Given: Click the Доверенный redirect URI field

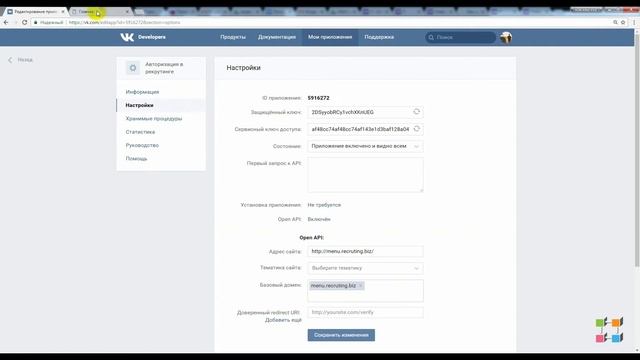Looking at the screenshot, I should 365,312.
